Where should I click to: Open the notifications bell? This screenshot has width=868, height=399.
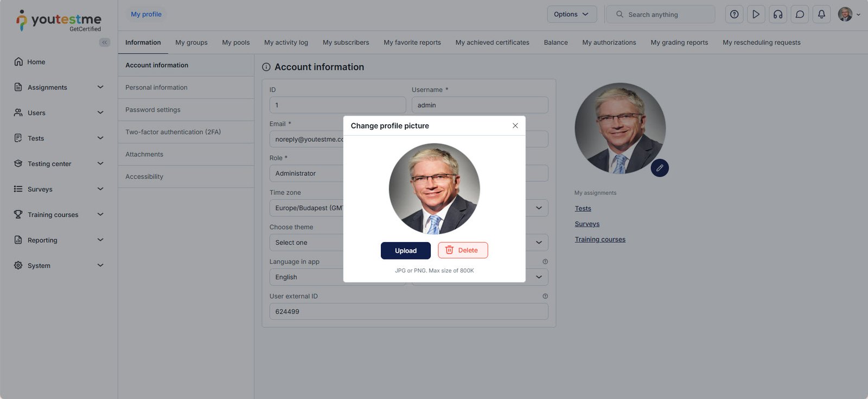pos(821,15)
